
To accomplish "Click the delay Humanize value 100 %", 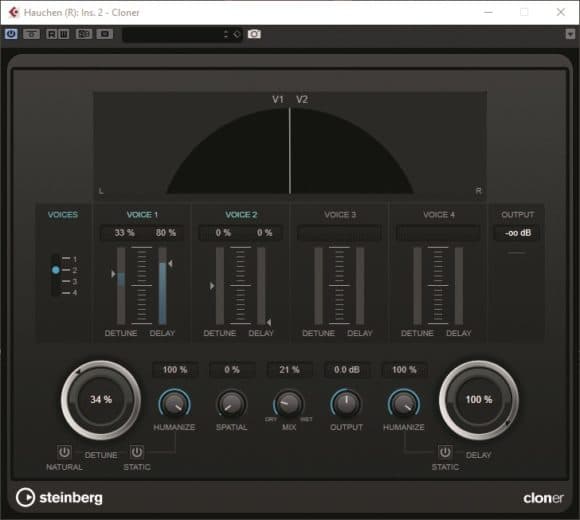I will pyautogui.click(x=404, y=369).
